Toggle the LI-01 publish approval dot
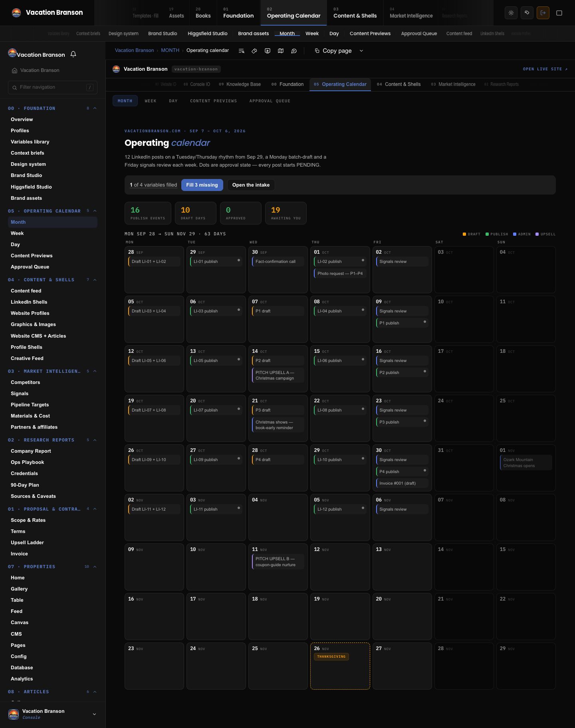 [x=239, y=261]
